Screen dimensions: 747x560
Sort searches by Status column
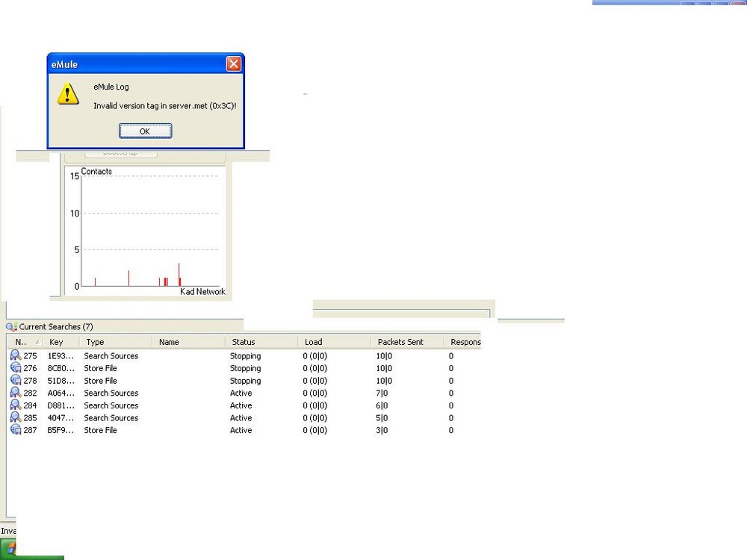261,342
